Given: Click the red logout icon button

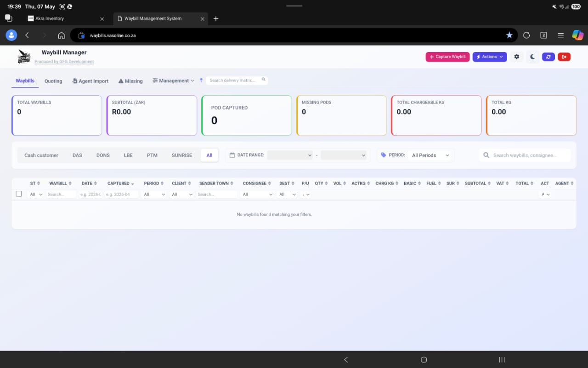Looking at the screenshot, I should click(564, 57).
